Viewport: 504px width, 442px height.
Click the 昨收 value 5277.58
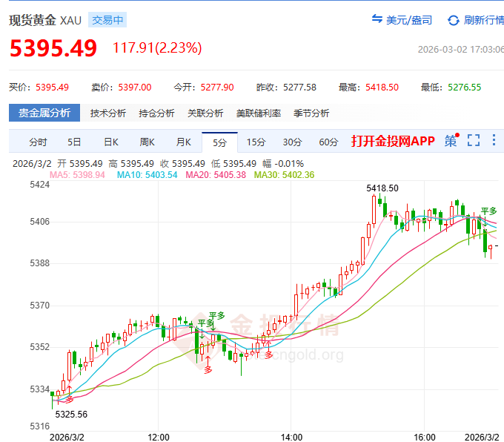[299, 88]
